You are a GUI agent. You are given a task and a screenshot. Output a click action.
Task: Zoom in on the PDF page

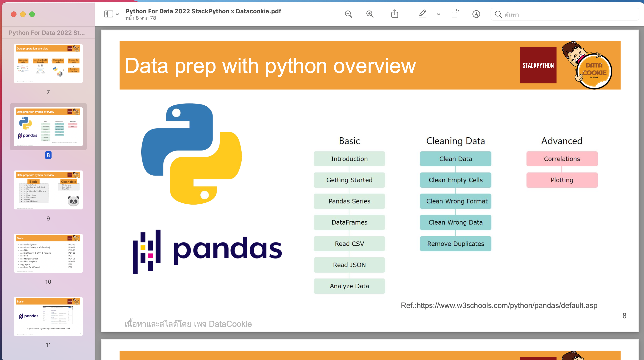tap(370, 14)
